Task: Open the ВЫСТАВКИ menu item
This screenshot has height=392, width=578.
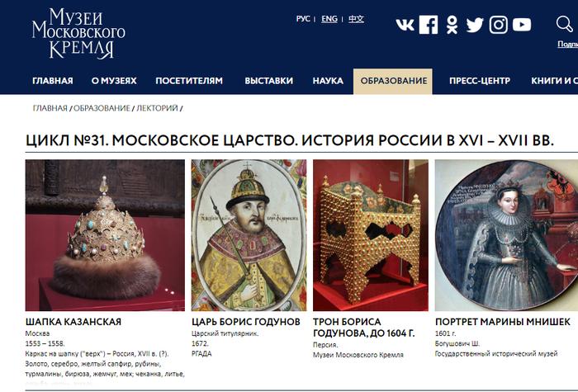Action: pos(268,81)
